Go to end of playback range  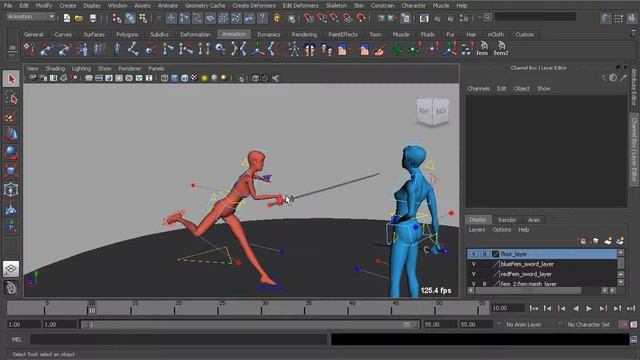click(631, 309)
